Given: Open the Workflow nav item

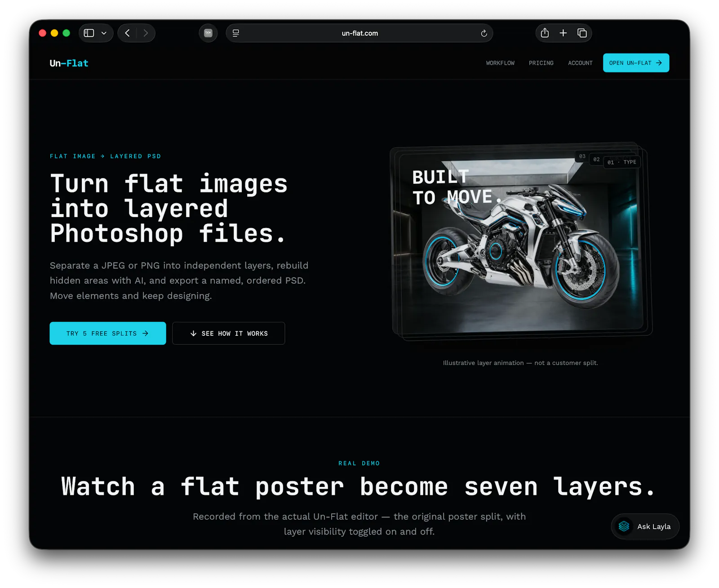Looking at the screenshot, I should 500,63.
